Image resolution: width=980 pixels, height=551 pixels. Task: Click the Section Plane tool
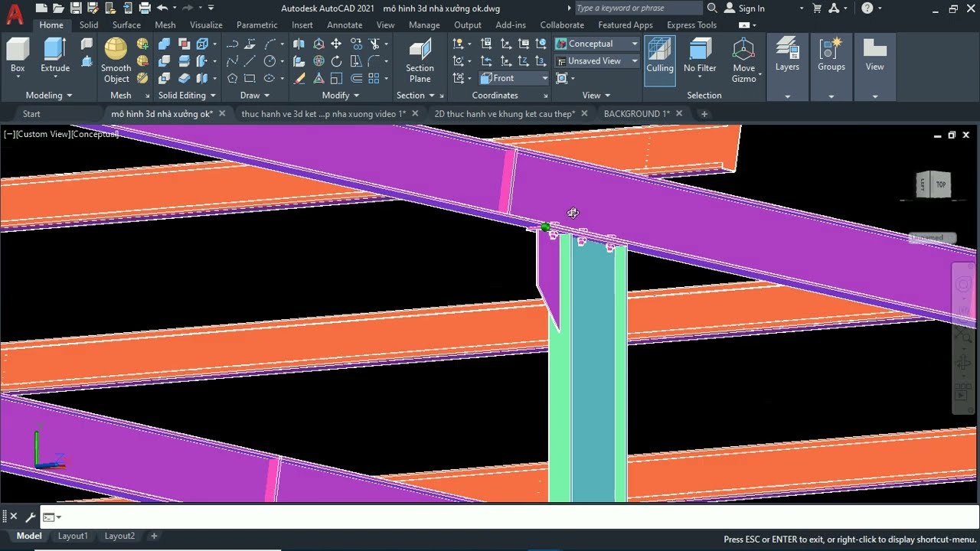click(420, 61)
